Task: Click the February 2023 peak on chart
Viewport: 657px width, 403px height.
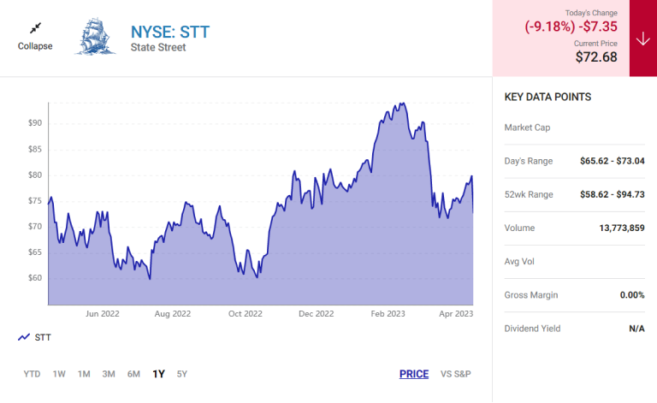Action: (x=400, y=103)
